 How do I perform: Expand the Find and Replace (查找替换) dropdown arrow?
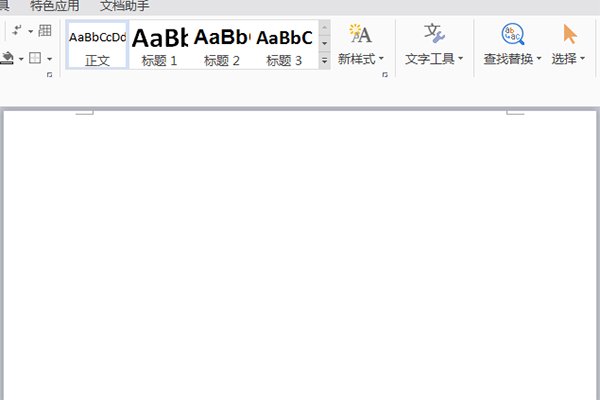(539, 60)
